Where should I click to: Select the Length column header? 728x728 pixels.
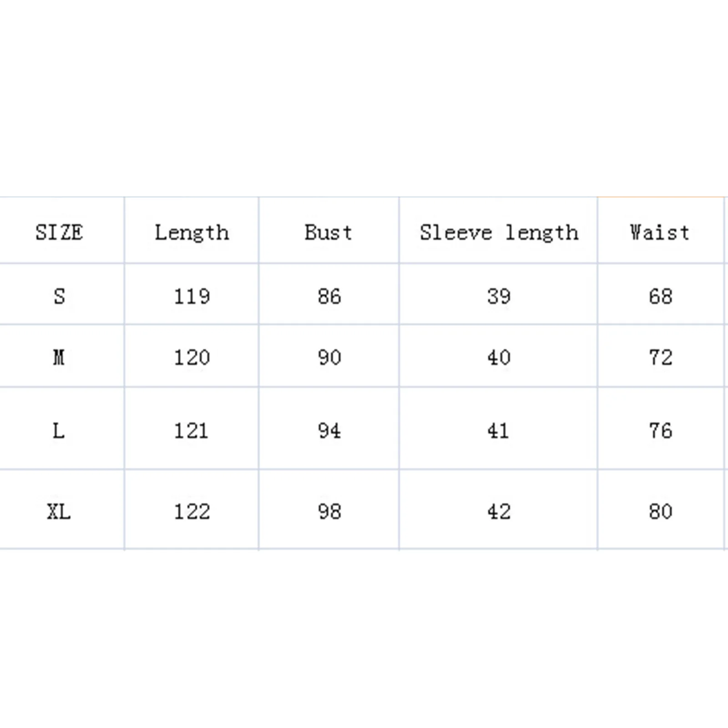pyautogui.click(x=192, y=233)
